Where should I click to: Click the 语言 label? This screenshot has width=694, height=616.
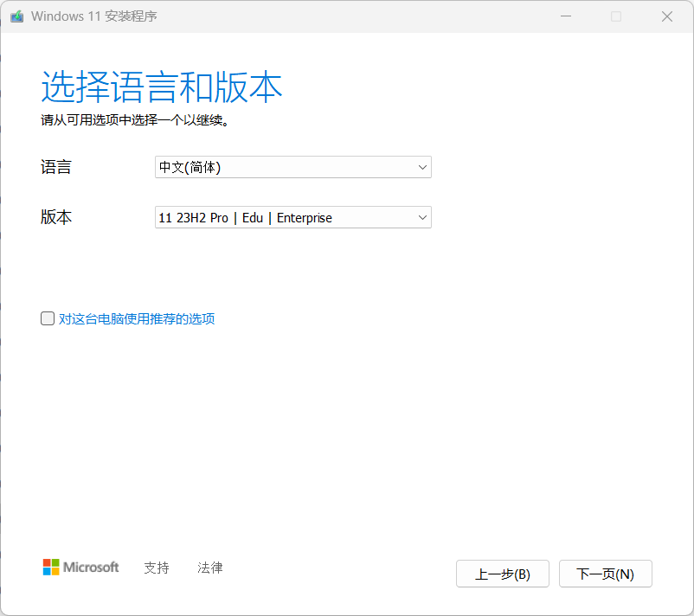coord(55,167)
